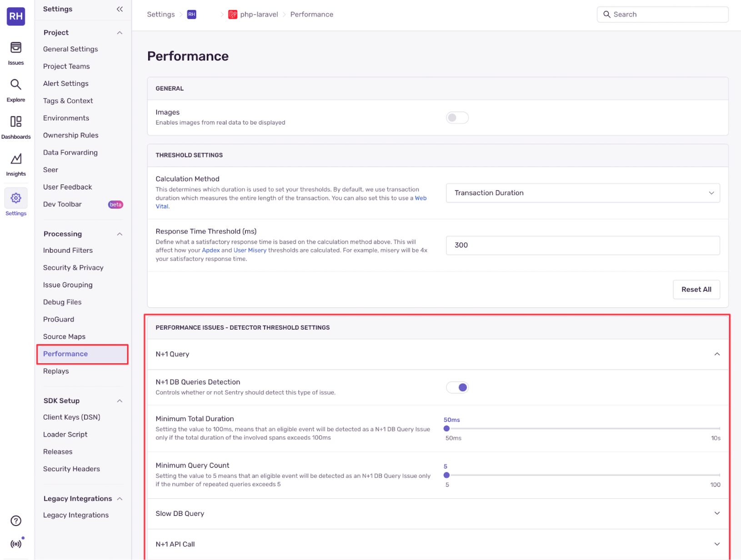Screen dimensions: 741x560
Task: Collapse the settings sidebar with double chevron
Action: point(120,9)
